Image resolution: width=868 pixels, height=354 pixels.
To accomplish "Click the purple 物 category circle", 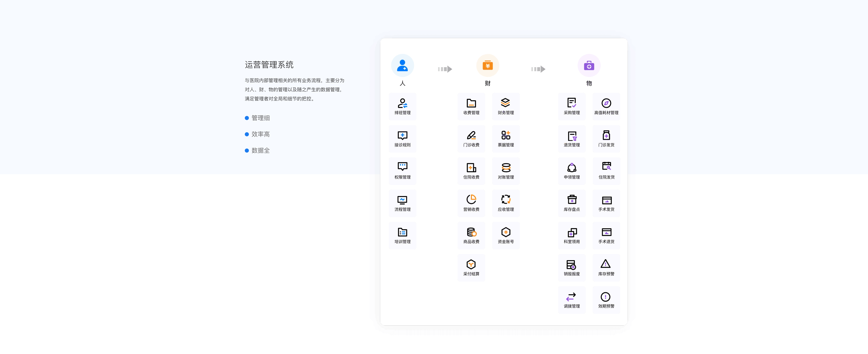I will [589, 65].
